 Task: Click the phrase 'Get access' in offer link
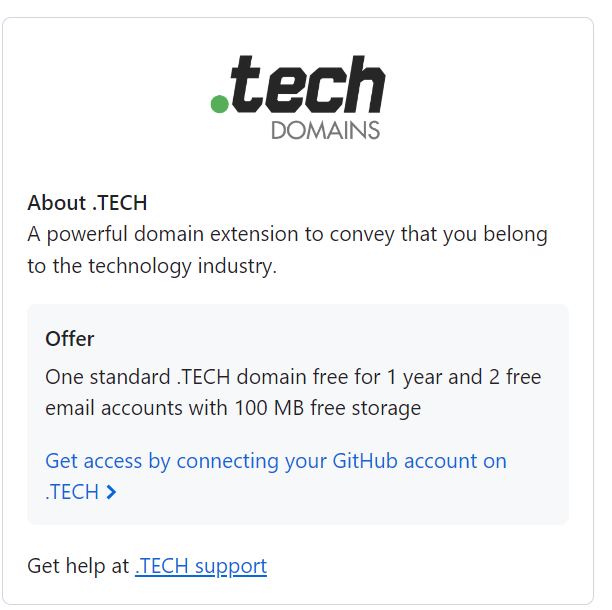(94, 461)
